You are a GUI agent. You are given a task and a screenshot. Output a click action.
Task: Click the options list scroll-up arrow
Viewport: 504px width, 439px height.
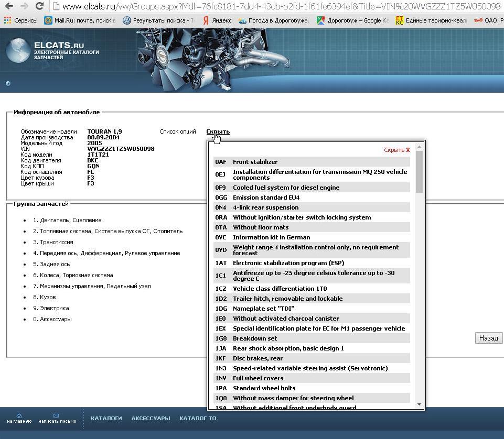[419, 147]
